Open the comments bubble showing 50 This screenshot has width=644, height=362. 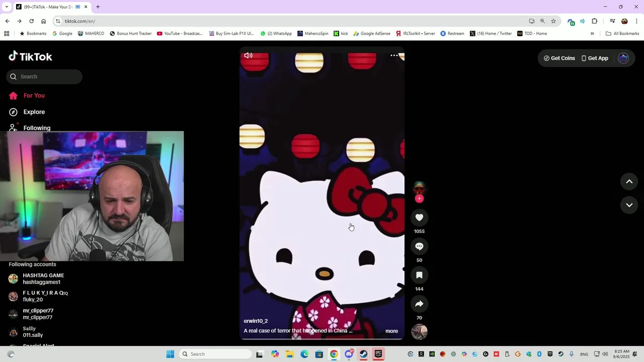419,246
